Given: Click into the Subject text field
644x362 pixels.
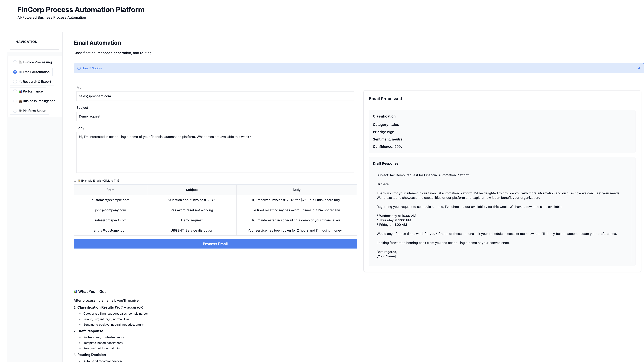Looking at the screenshot, I should tap(215, 116).
